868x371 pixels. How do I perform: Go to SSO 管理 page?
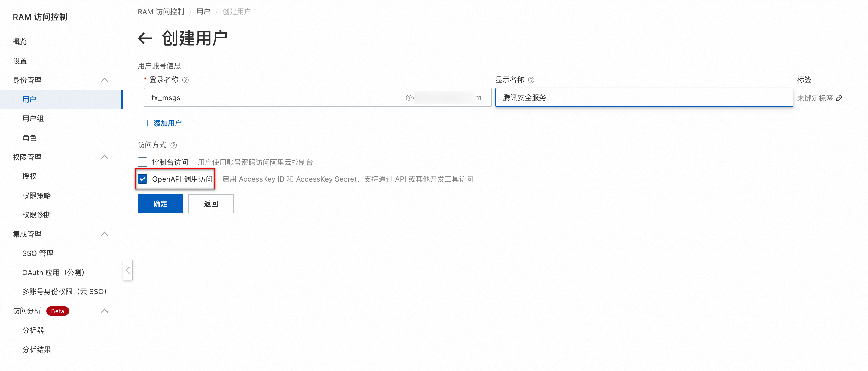[x=38, y=253]
